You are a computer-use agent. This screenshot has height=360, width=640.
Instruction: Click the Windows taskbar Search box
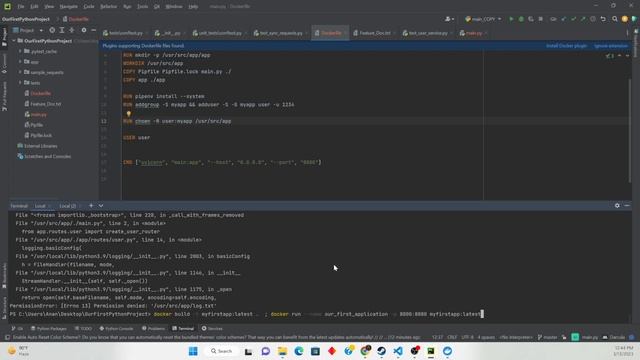tap(221, 351)
